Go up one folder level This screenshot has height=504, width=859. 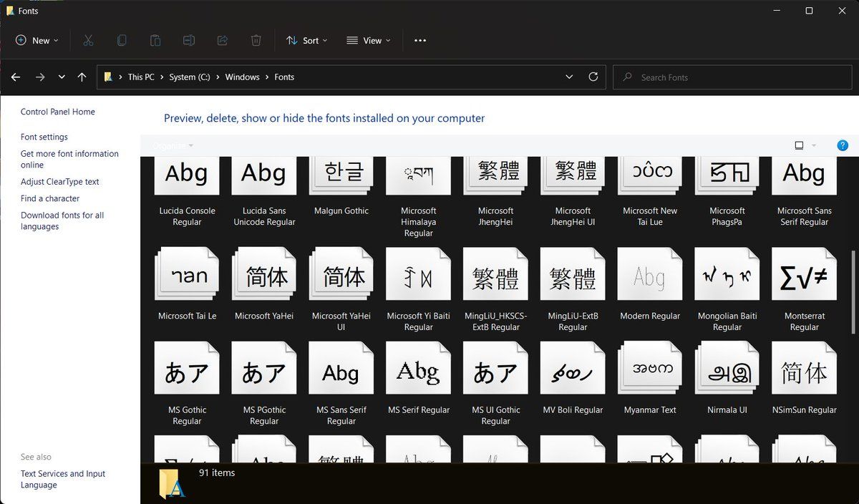[x=82, y=77]
